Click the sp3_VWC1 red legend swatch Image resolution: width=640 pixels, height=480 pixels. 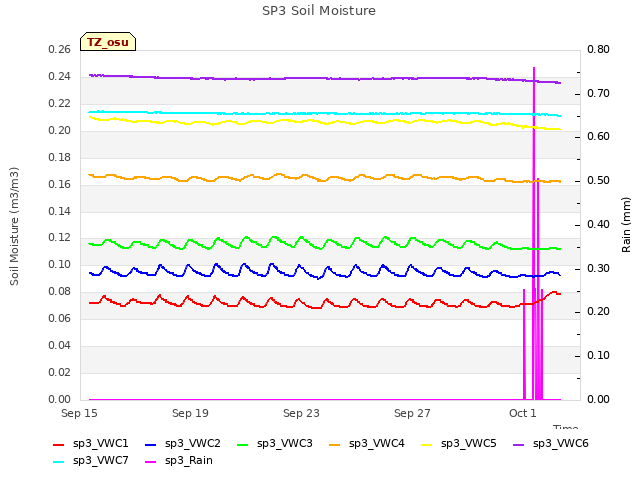click(58, 445)
